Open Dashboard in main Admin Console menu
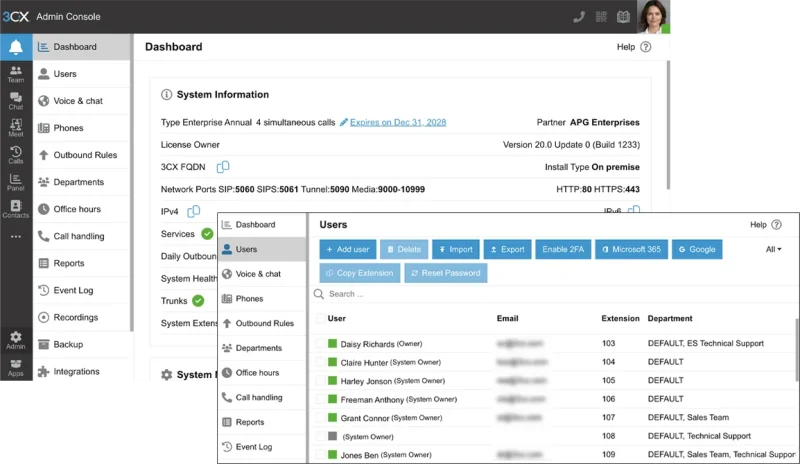 [x=82, y=47]
